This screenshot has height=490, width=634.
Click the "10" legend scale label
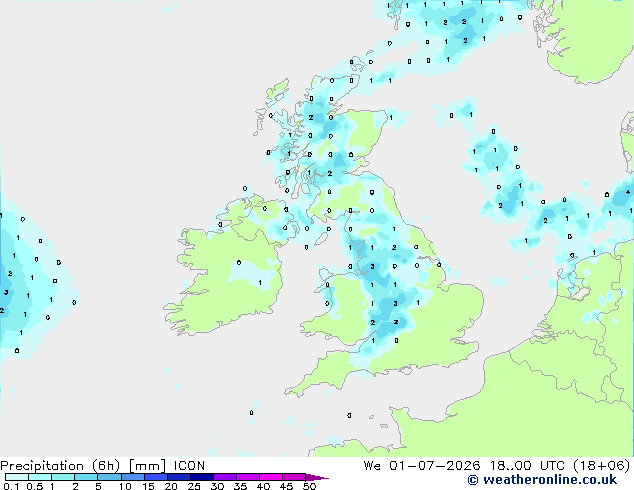click(125, 486)
